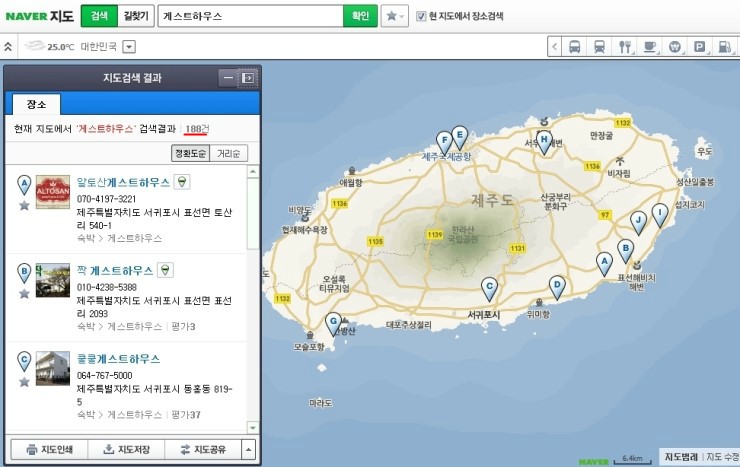Confirm search with the 확인 button
740x467 pixels.
360,16
